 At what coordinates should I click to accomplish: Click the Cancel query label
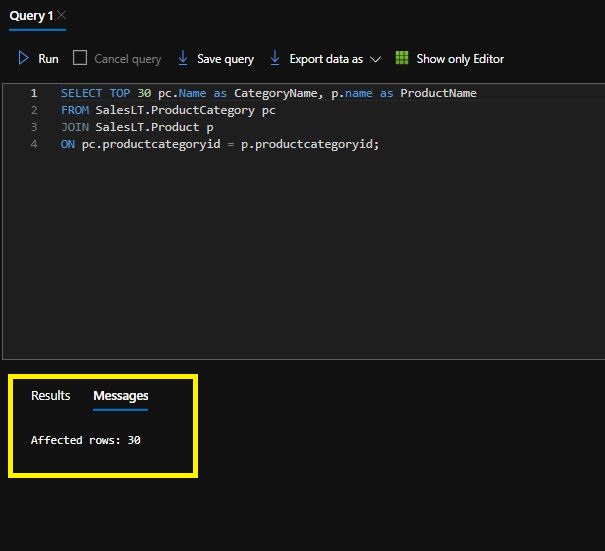(128, 59)
